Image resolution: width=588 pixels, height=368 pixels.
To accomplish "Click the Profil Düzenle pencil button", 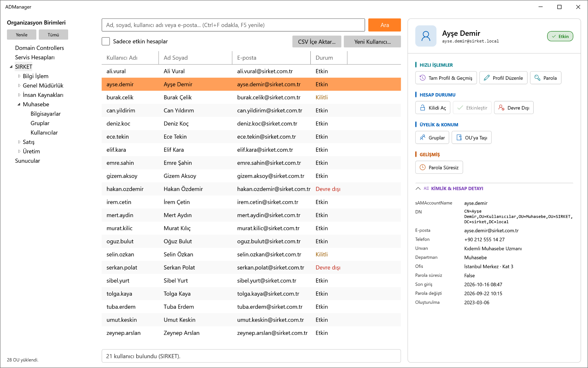I will (503, 78).
